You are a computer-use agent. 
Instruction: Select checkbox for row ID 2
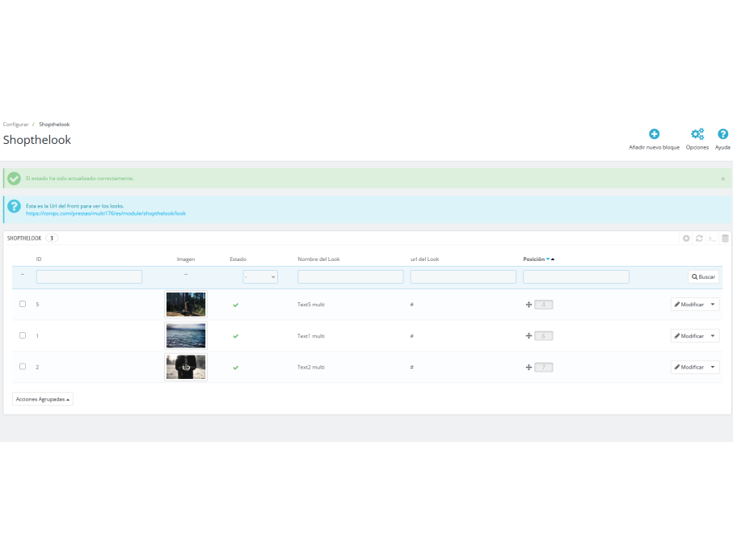coord(23,367)
